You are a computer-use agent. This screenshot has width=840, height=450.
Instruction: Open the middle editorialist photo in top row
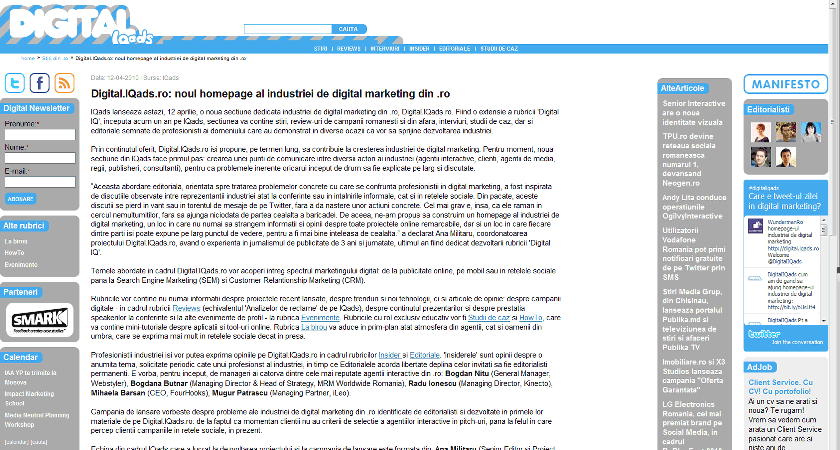click(786, 132)
